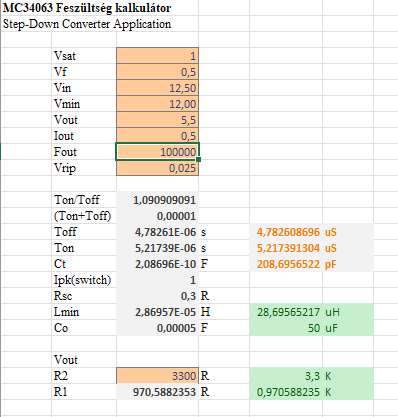Image resolution: width=398 pixels, height=417 pixels.
Task: Click the Ct label cell
Action: pyautogui.click(x=84, y=264)
